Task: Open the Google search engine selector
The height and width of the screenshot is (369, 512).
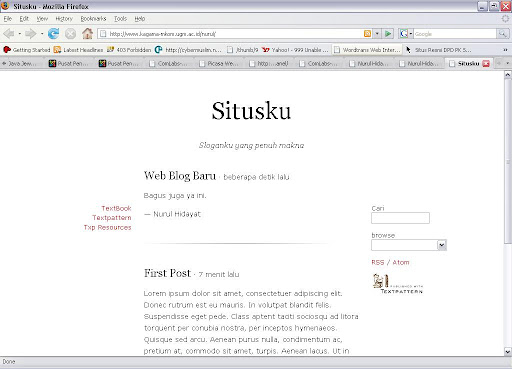Action: coord(406,34)
